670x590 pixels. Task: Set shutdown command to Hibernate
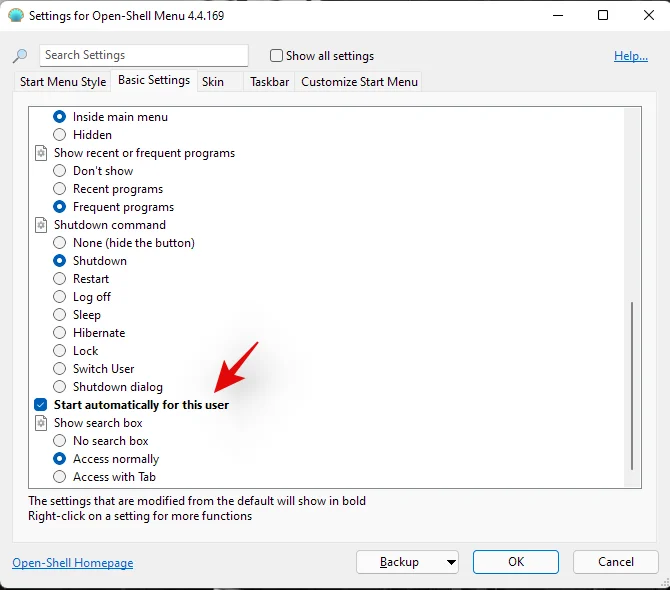click(x=59, y=333)
